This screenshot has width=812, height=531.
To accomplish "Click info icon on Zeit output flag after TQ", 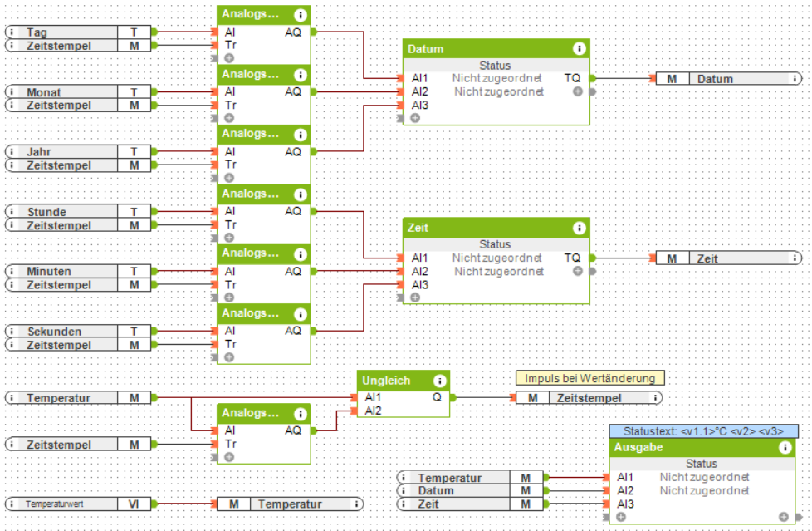I will coord(795,258).
